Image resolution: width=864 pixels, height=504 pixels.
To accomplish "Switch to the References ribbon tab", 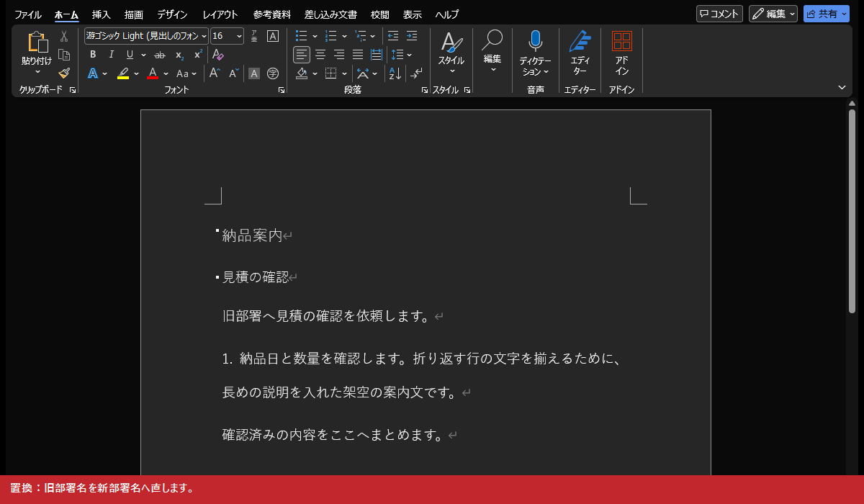I will click(x=272, y=14).
